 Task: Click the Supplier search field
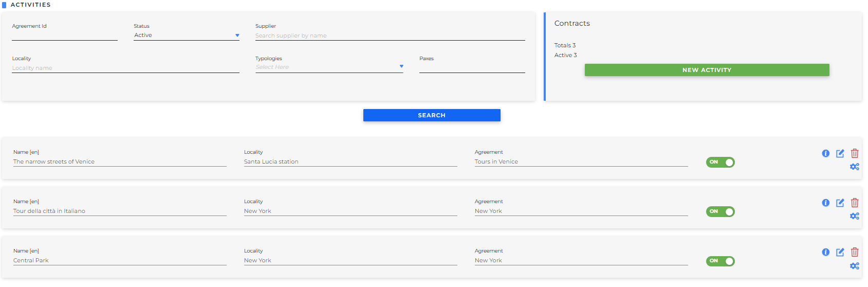(x=390, y=35)
